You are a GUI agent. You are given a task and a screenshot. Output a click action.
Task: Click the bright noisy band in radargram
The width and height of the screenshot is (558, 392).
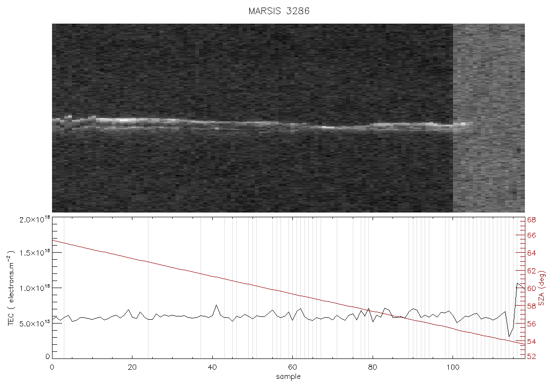488,118
